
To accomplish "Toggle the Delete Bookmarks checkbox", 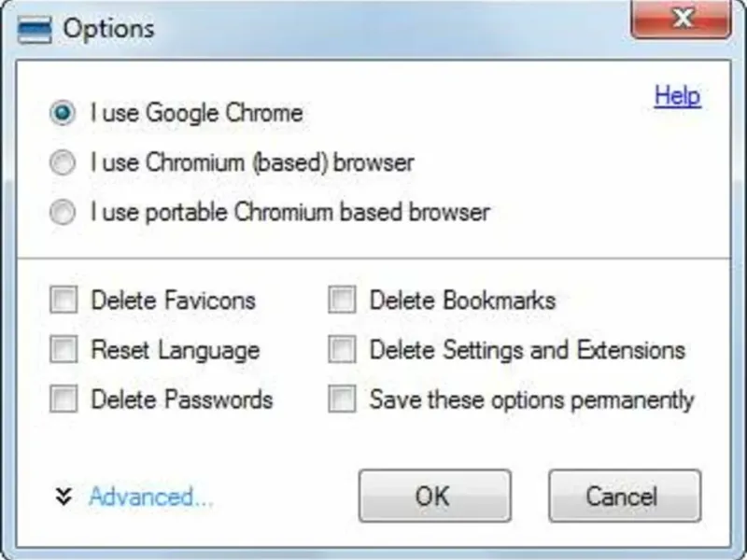I will [343, 301].
